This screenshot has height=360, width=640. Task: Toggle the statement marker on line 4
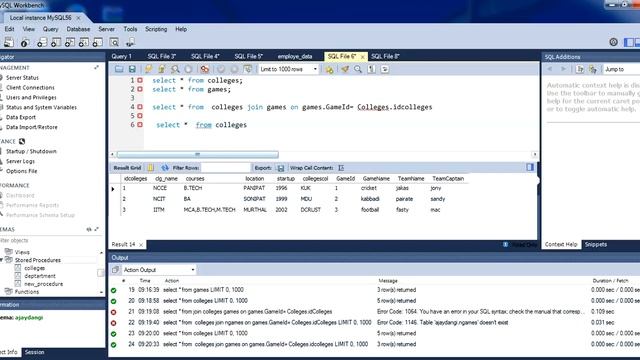[140, 107]
